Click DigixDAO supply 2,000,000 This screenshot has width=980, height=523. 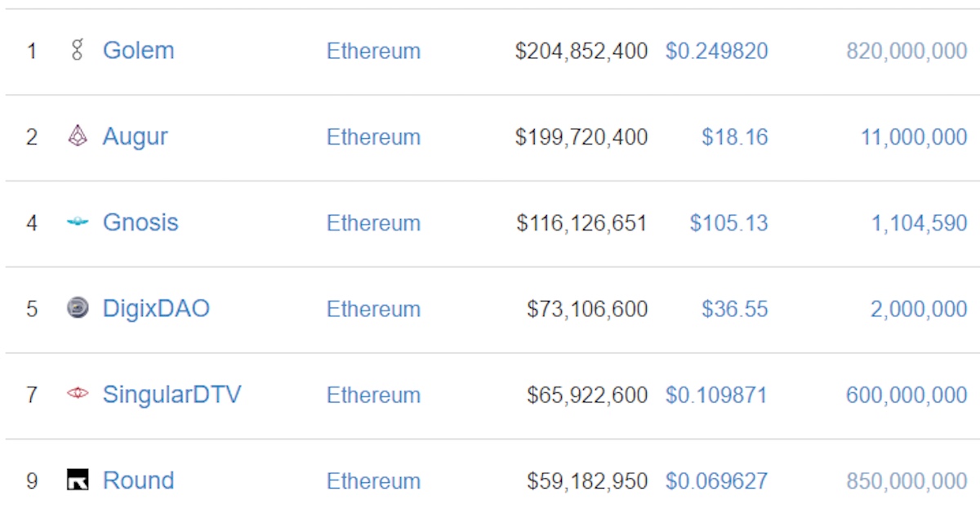click(919, 309)
